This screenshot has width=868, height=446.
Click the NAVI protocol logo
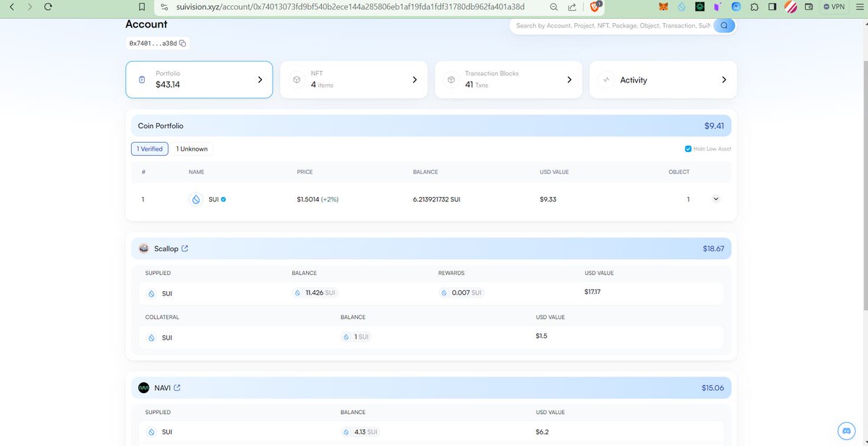[x=143, y=387]
